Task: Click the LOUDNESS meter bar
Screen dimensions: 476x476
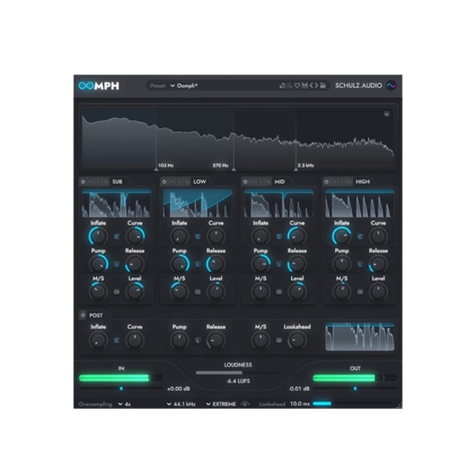Action: pyautogui.click(x=238, y=373)
